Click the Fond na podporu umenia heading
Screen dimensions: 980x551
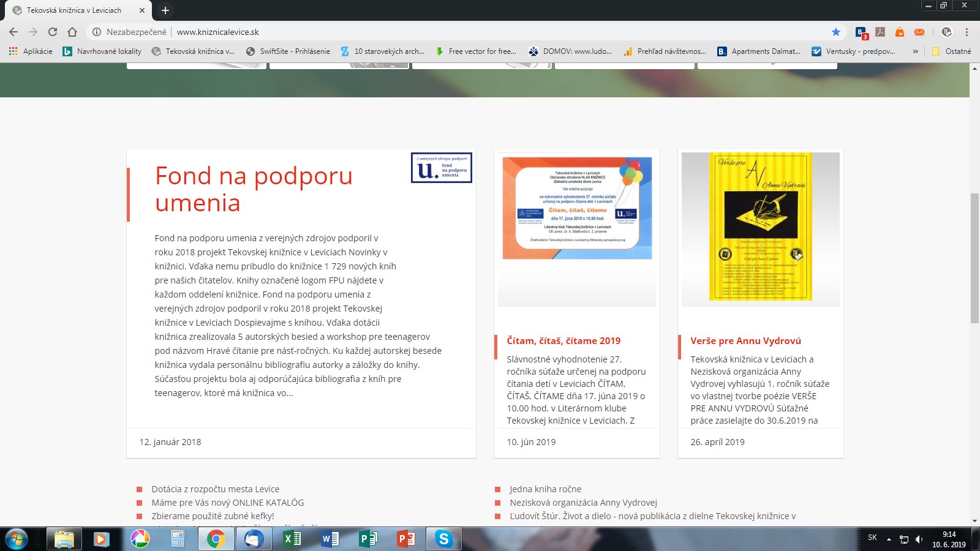click(254, 189)
